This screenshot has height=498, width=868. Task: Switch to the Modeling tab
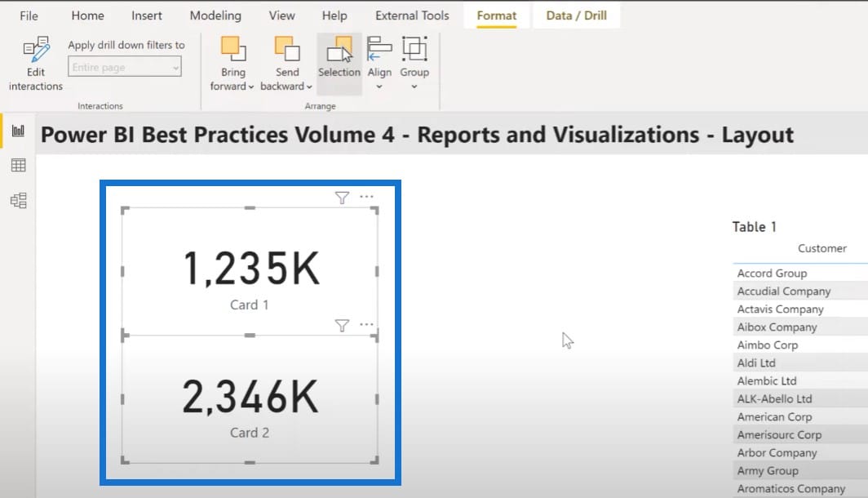tap(215, 16)
